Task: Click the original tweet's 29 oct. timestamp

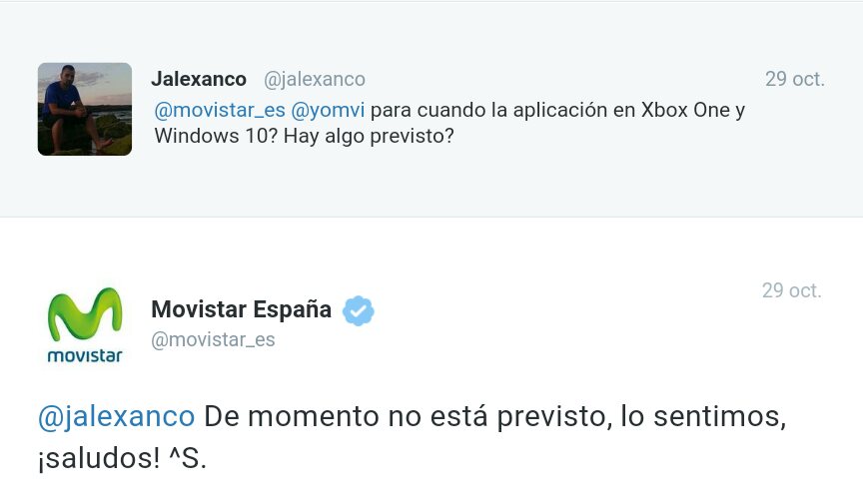Action: click(794, 79)
